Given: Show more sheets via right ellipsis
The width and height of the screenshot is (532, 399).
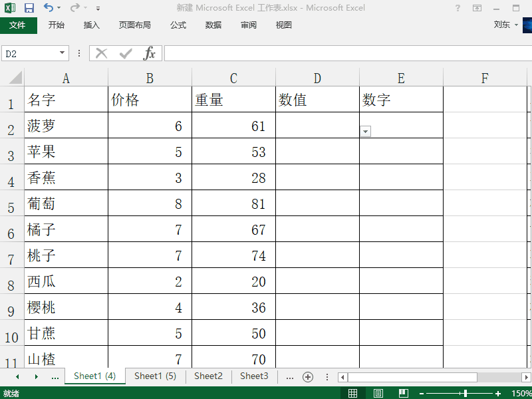Looking at the screenshot, I should [289, 376].
